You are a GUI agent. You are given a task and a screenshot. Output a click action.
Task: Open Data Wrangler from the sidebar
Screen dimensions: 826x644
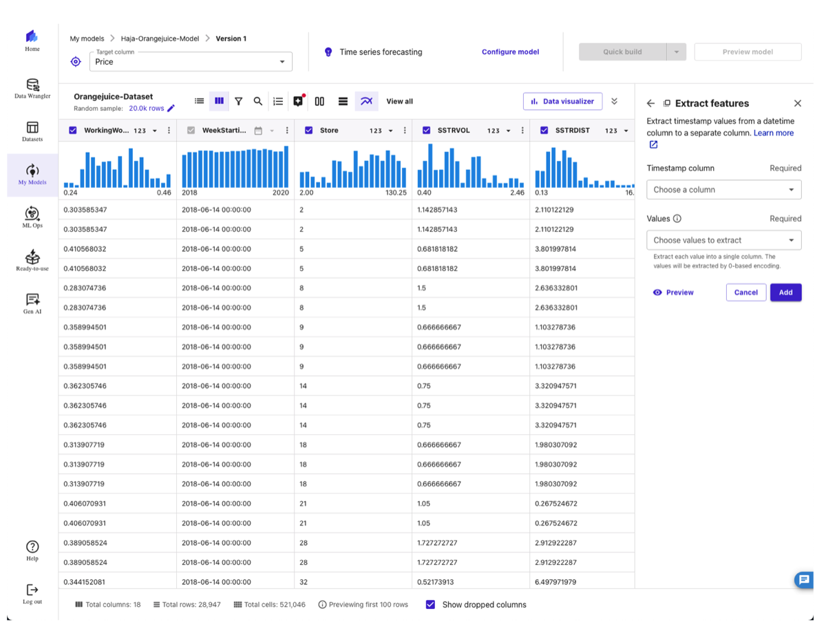tap(32, 88)
